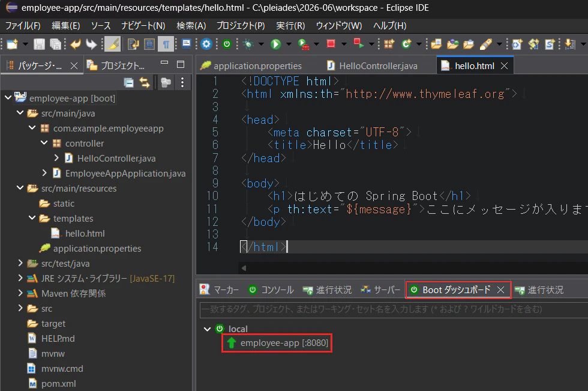The image size is (588, 391).
Task: Click the green Run button icon
Action: click(275, 44)
